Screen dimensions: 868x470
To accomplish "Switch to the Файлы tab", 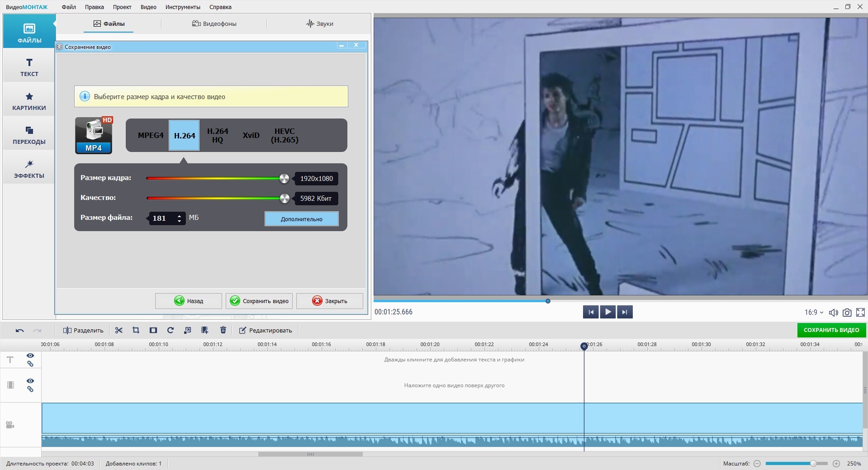I will pos(109,24).
